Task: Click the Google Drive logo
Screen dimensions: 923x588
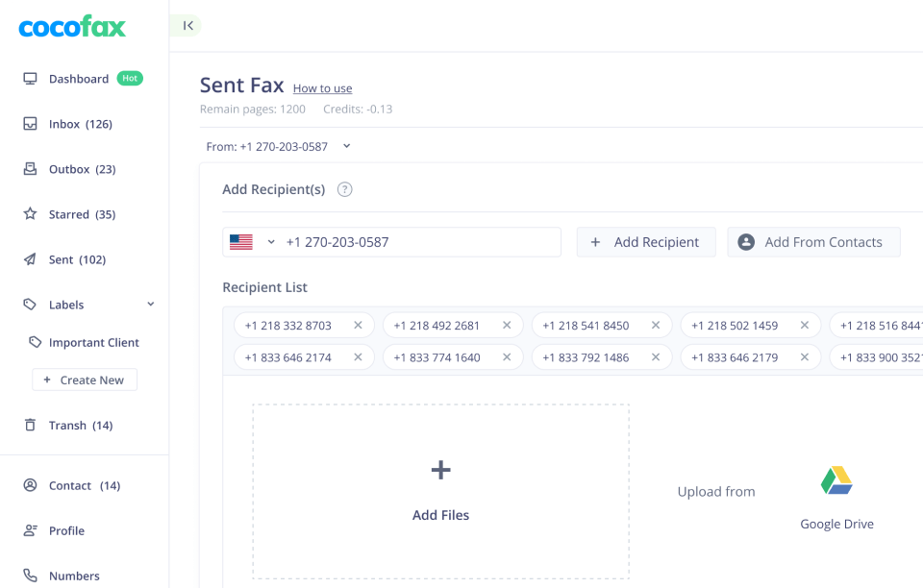Action: click(836, 480)
